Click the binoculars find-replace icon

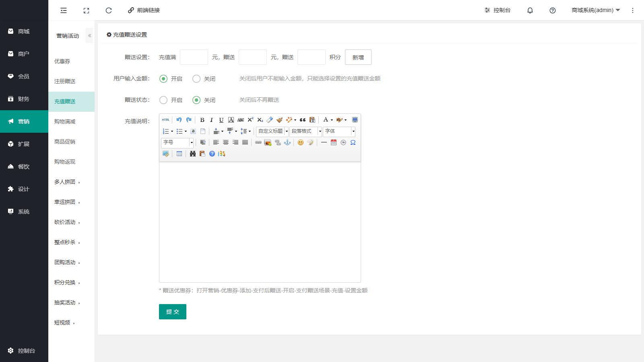[x=193, y=154]
